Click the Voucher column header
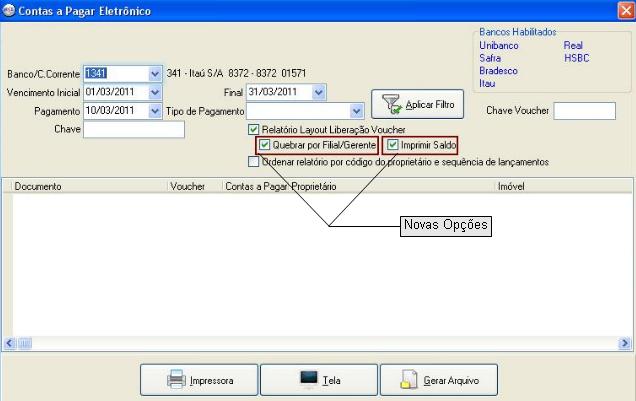Image resolution: width=636 pixels, height=401 pixels. point(187,186)
